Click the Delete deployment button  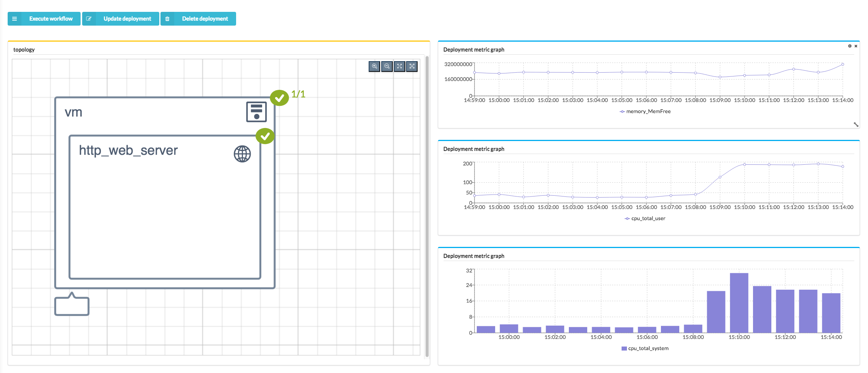(x=198, y=19)
